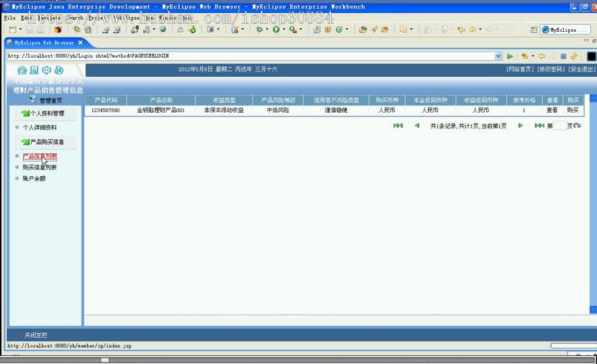Open the dropdown arrow next to the New icon
Viewport: 597px width, 364px height.
(20, 29)
